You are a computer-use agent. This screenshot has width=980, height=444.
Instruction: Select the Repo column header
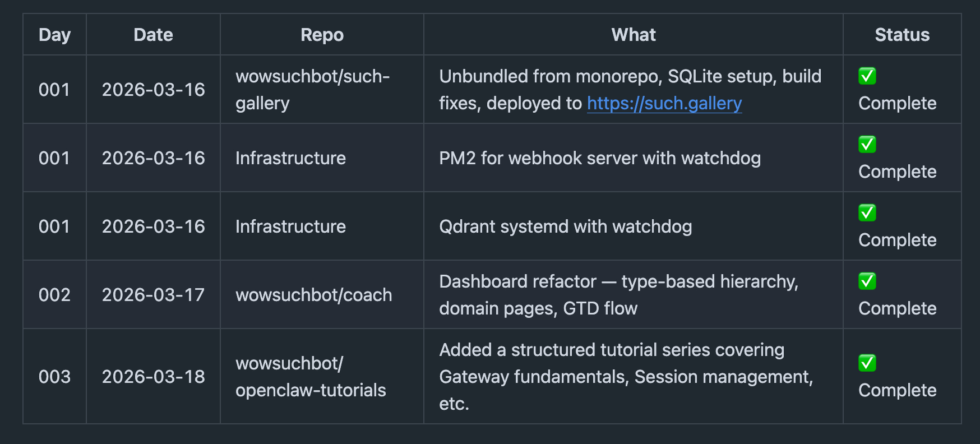[x=322, y=35]
